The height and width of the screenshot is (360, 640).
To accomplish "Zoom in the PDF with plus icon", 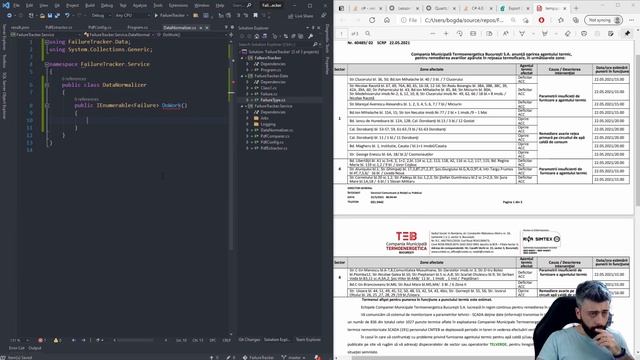I will click(x=446, y=33).
